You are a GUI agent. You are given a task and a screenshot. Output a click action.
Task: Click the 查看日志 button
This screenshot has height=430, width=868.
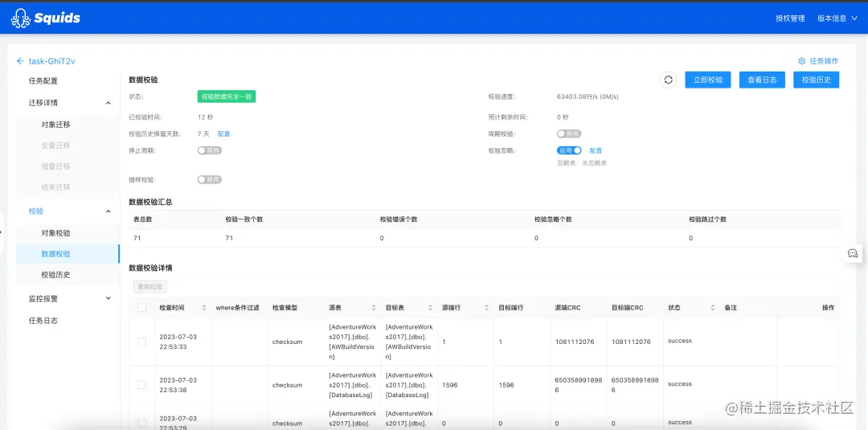click(762, 80)
